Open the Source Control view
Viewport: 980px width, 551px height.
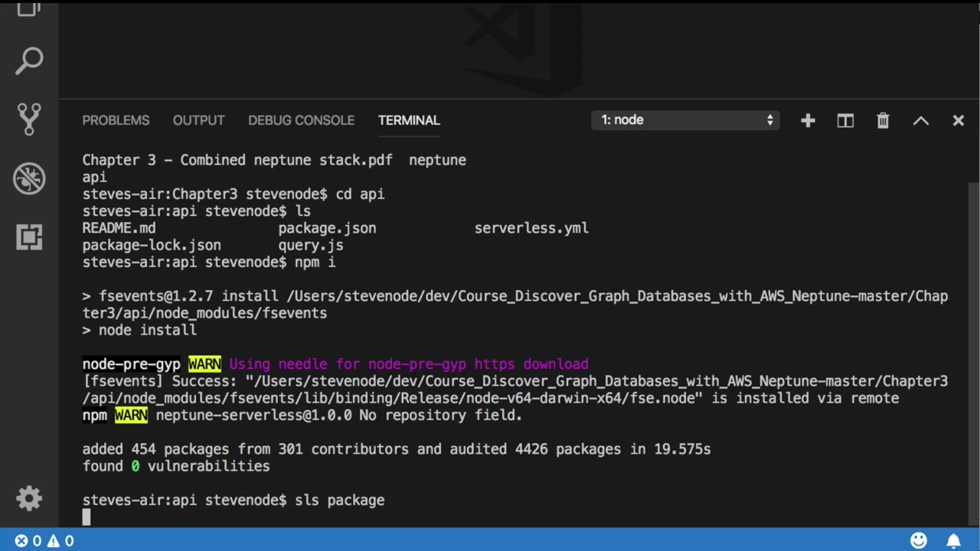29,119
